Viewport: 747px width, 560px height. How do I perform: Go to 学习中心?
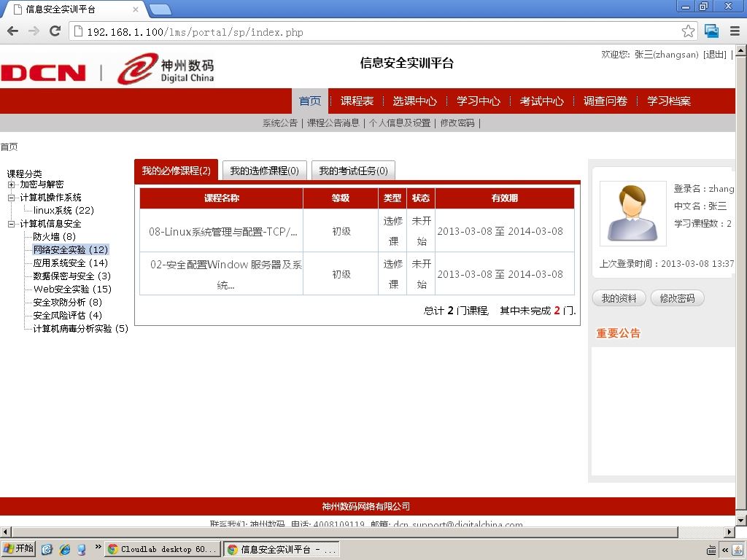479,101
